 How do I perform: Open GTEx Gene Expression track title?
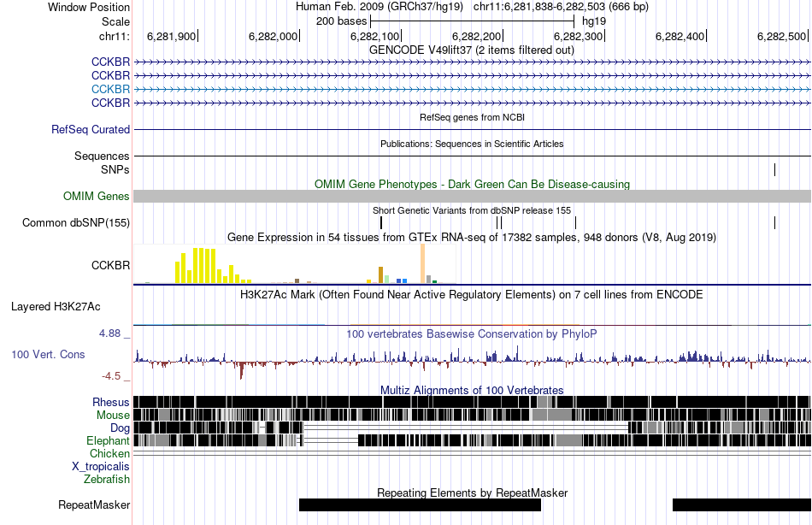[472, 238]
